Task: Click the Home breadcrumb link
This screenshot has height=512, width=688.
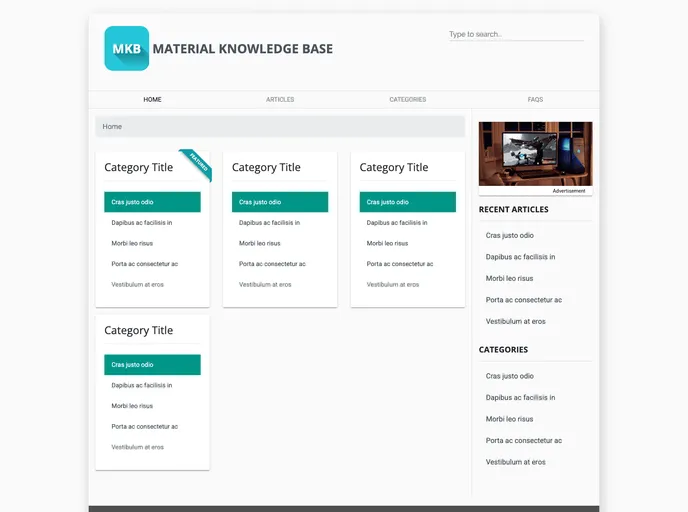Action: coord(112,126)
